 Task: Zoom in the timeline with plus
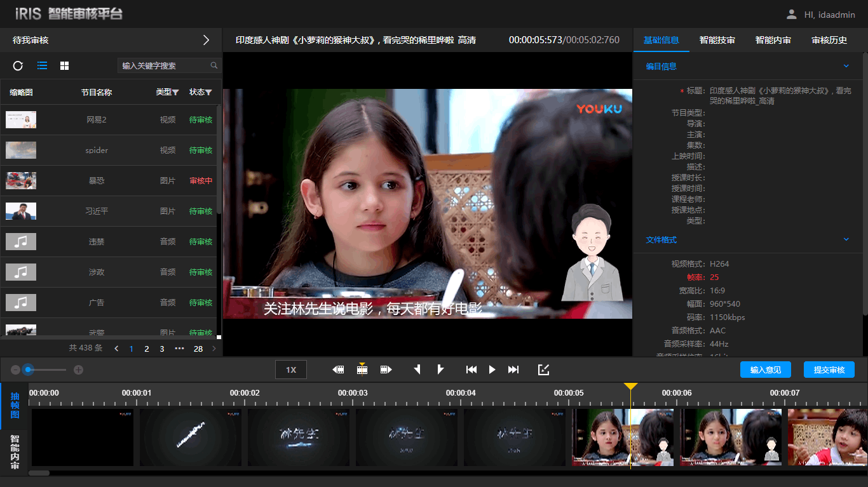[78, 370]
